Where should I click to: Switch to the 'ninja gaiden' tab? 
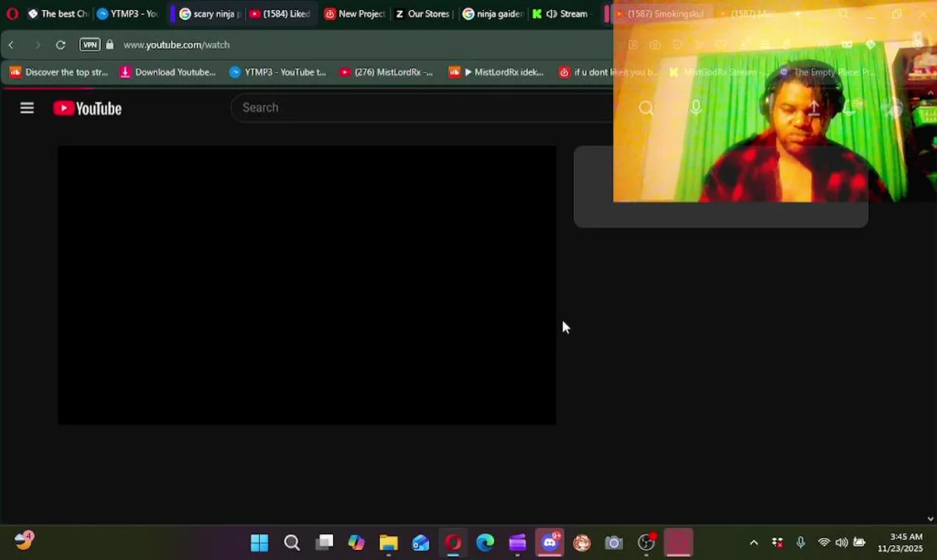493,14
